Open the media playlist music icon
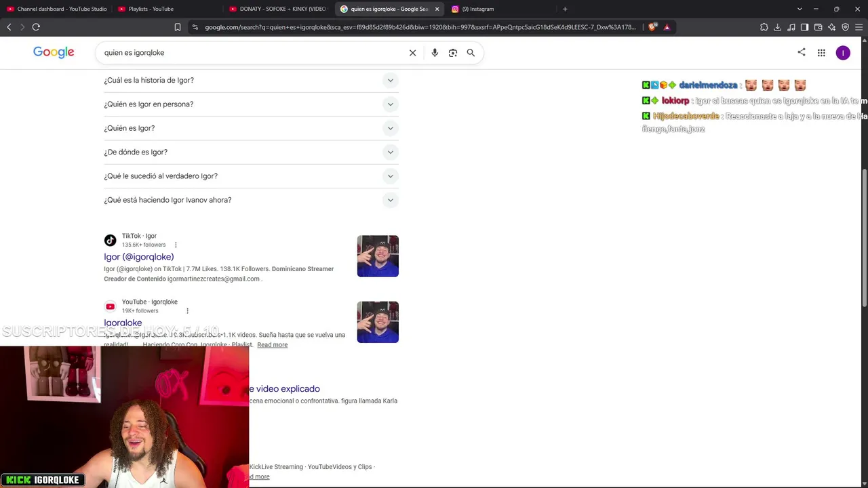This screenshot has height=488, width=868. click(x=791, y=27)
